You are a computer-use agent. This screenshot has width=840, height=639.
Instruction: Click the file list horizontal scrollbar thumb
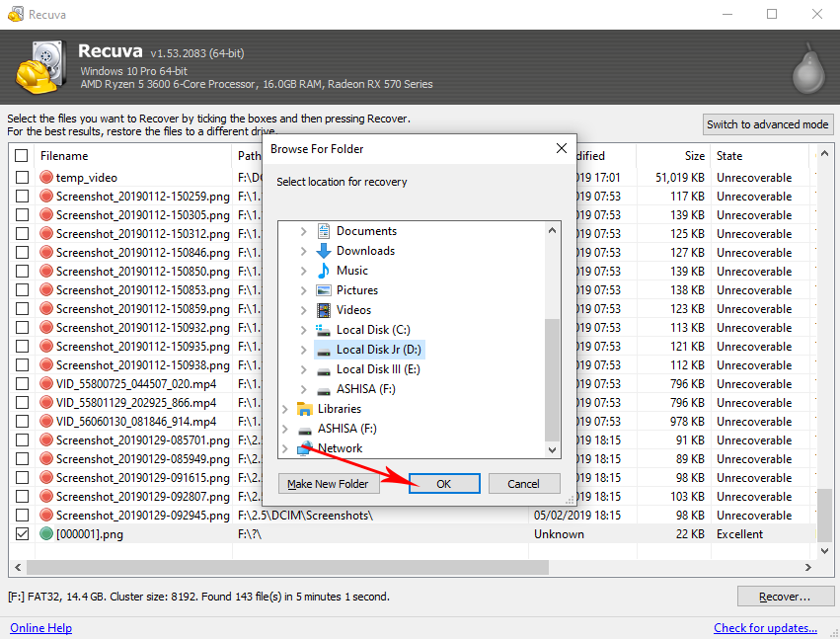[x=287, y=567]
